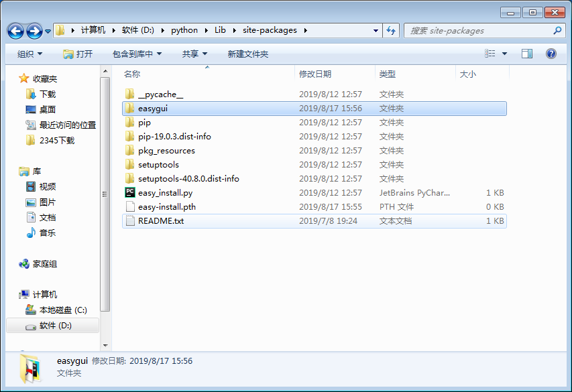Image resolution: width=572 pixels, height=392 pixels.
Task: Expand the address bar history dropdown
Action: point(376,30)
